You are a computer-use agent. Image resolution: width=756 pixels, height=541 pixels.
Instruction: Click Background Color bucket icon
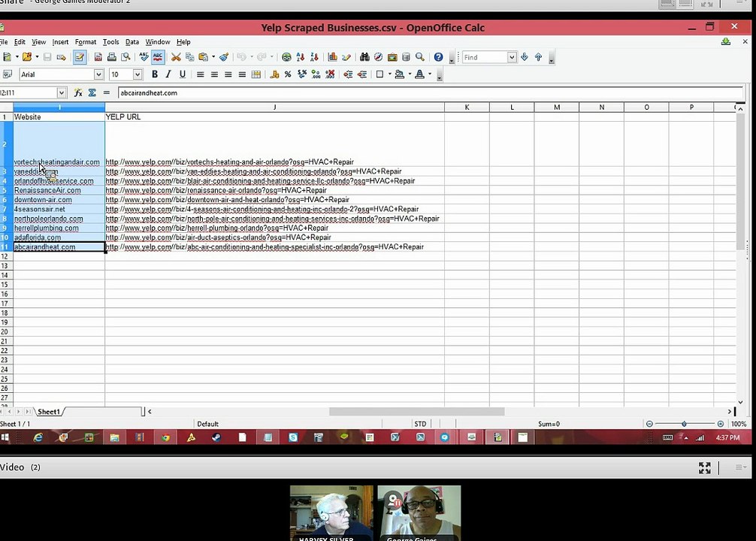coord(399,74)
